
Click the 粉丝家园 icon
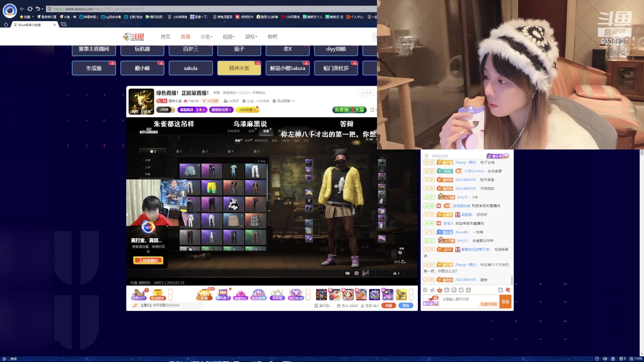point(258,294)
